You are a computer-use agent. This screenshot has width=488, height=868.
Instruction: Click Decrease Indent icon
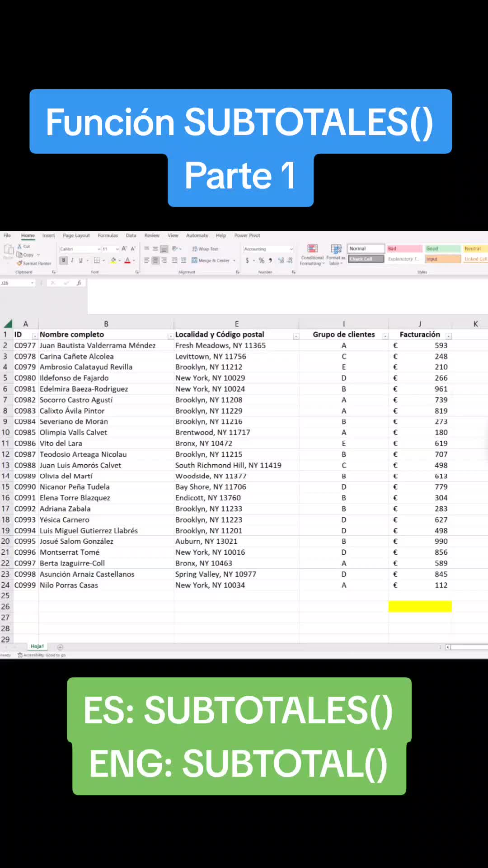pyautogui.click(x=174, y=260)
